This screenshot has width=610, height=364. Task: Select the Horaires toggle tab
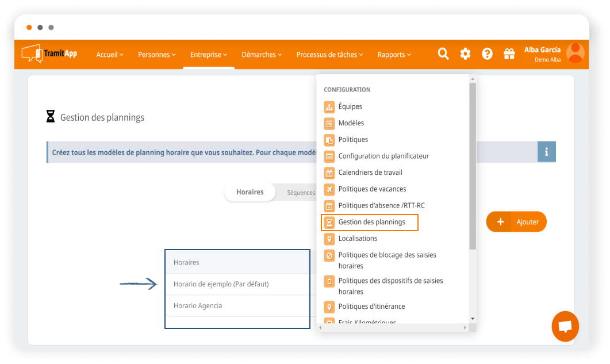(x=250, y=192)
